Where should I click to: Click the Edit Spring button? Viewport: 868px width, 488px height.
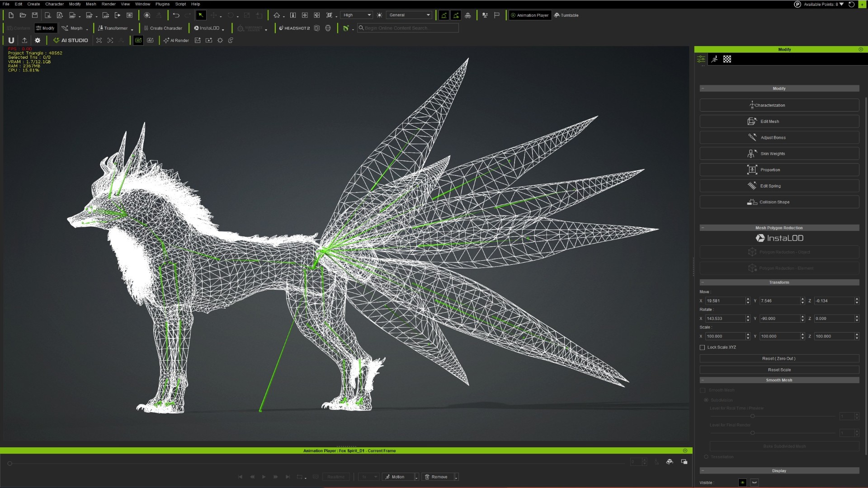(x=779, y=186)
